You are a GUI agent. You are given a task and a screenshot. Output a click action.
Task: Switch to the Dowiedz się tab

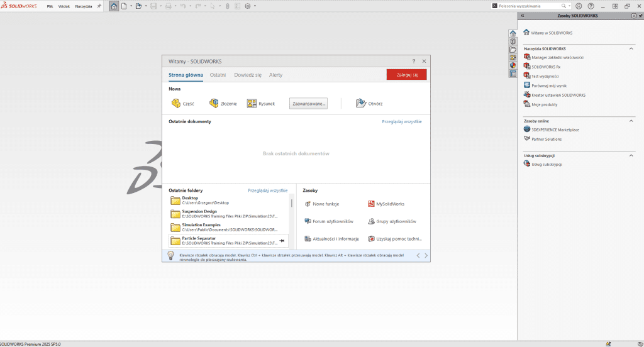[247, 75]
